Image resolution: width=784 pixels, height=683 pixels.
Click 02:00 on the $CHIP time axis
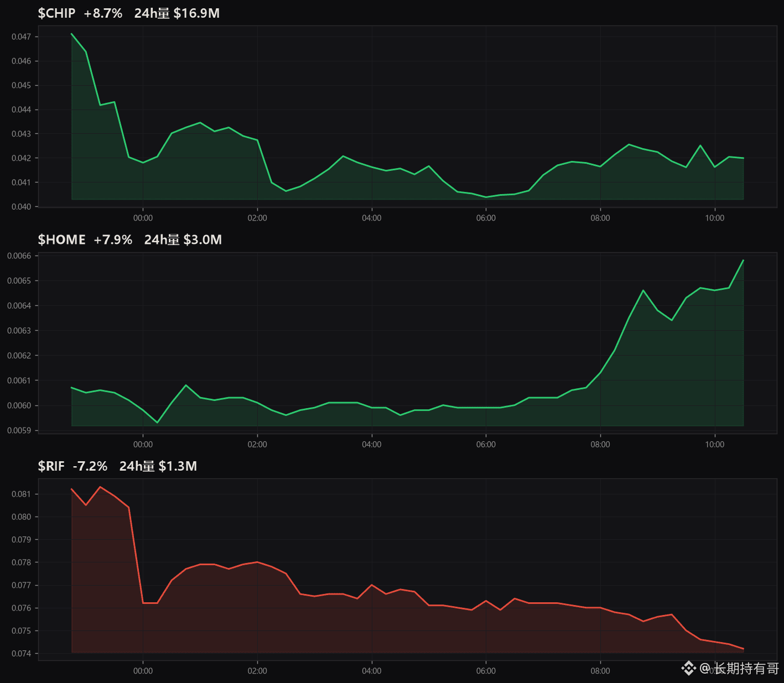click(257, 218)
